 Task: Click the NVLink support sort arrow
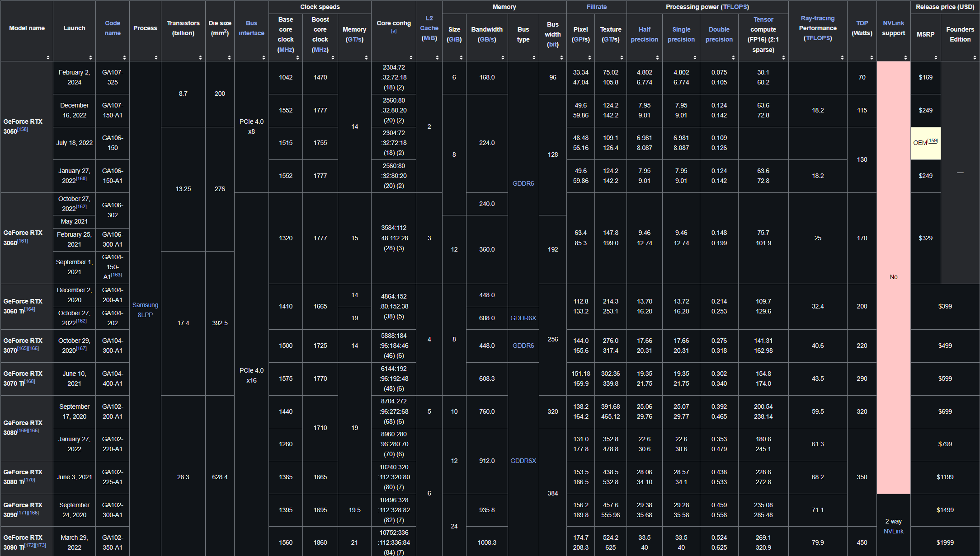coord(905,58)
